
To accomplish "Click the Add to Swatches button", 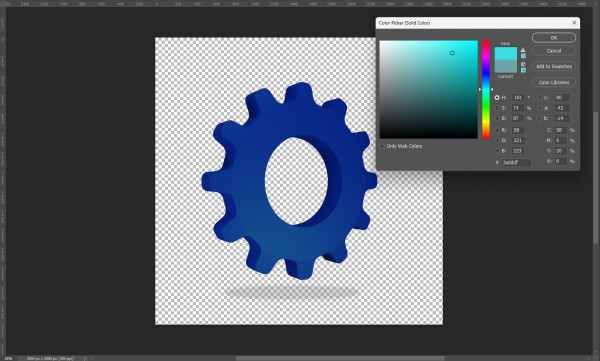I will pos(554,66).
